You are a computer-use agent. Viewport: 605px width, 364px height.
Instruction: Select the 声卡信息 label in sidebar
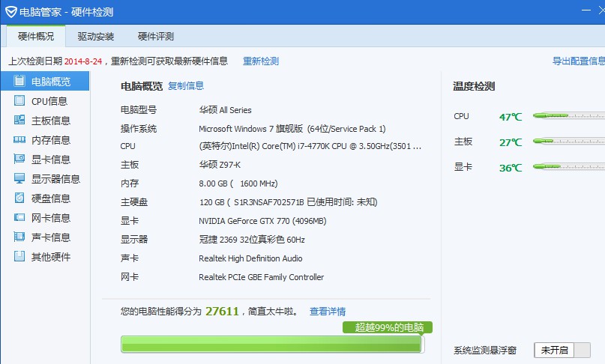[51, 237]
